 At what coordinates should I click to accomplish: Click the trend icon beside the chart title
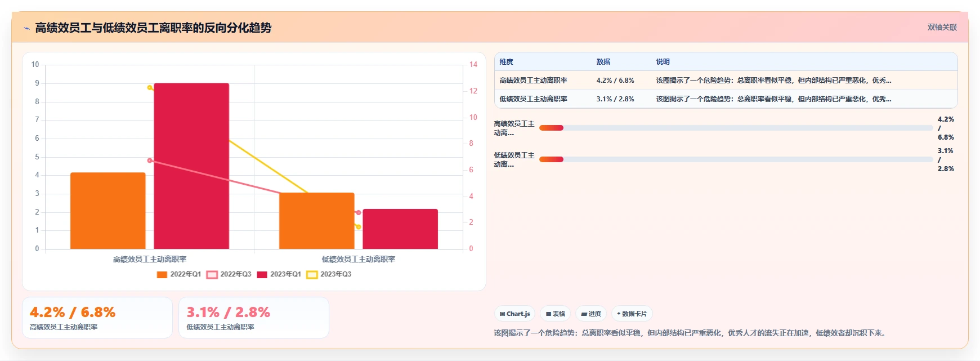click(26, 28)
